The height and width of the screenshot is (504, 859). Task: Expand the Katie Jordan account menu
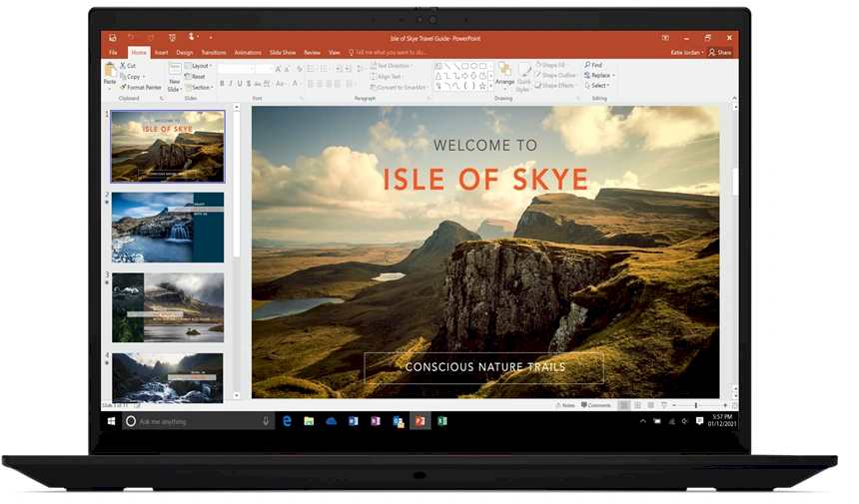(x=687, y=53)
